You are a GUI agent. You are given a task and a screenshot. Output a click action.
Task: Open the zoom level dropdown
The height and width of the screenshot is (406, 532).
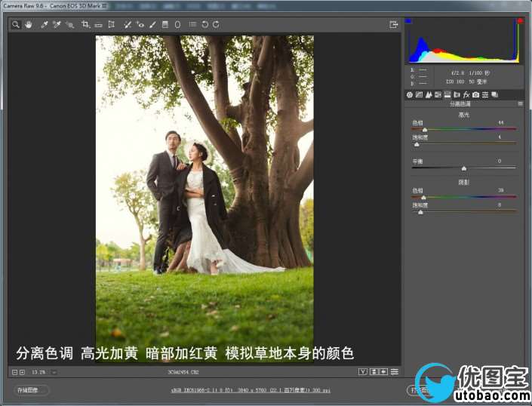54,372
